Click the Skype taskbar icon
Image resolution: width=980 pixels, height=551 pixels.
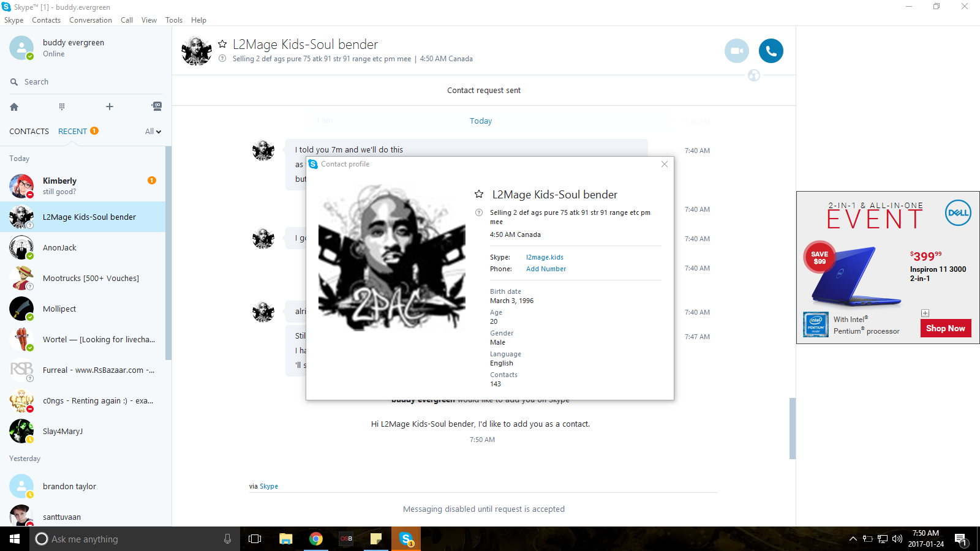tap(406, 539)
